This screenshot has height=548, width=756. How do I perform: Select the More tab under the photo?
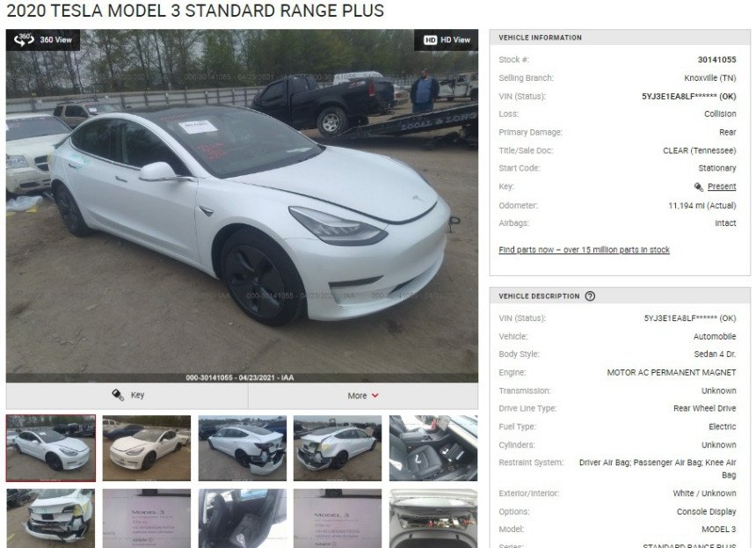pyautogui.click(x=363, y=396)
